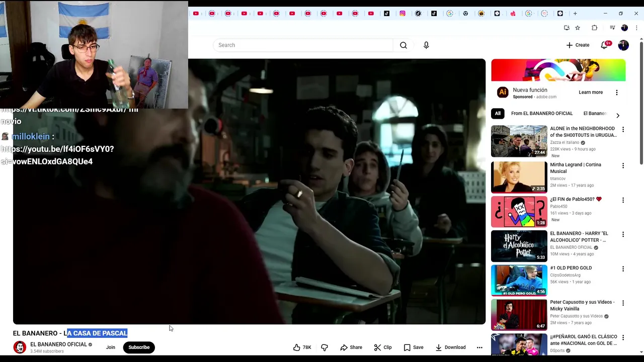The image size is (644, 362).
Task: Click the main video player area
Action: pyautogui.click(x=249, y=192)
